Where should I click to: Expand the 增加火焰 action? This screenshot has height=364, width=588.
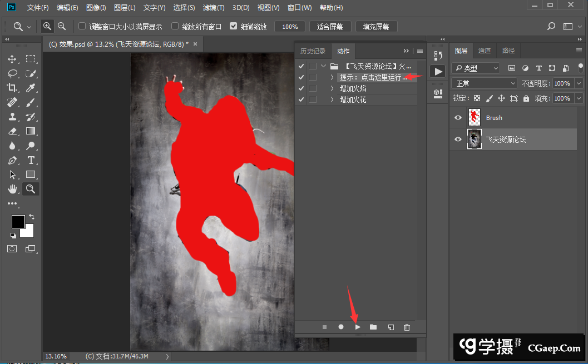point(332,88)
